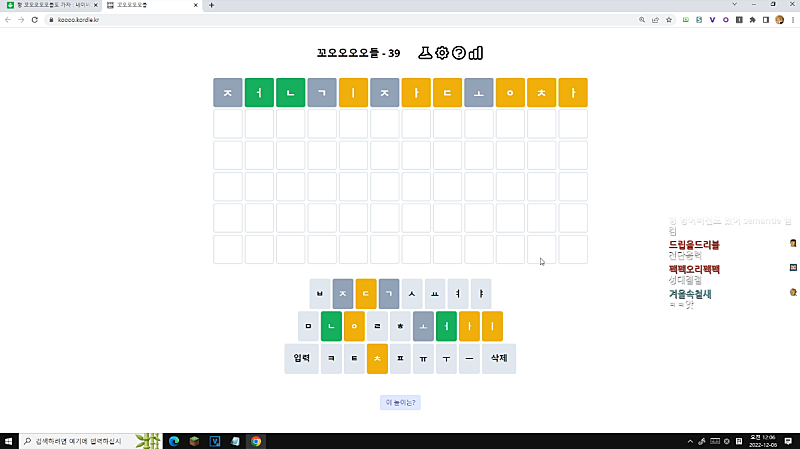Open the taskbar notification center
The image size is (800, 449).
click(788, 441)
